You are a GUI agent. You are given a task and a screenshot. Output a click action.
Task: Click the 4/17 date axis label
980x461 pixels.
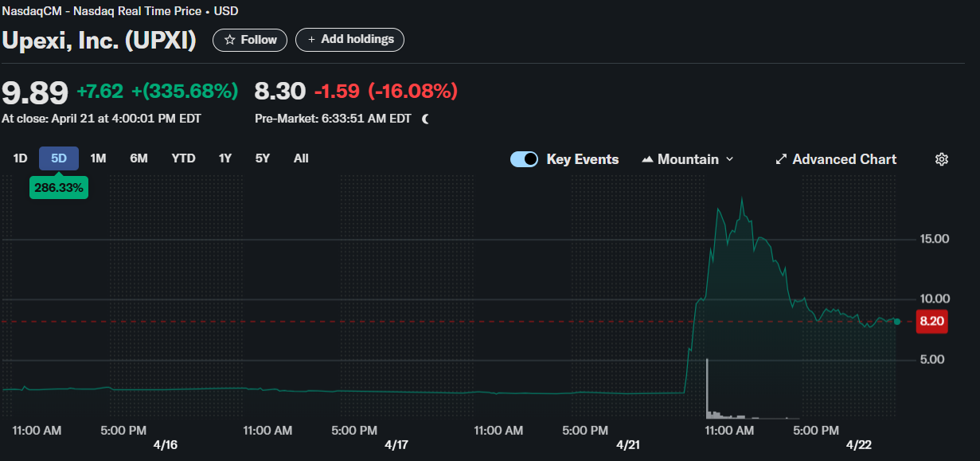pos(396,445)
